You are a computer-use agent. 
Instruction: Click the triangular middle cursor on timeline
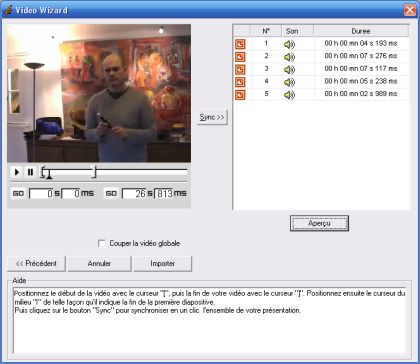coord(49,175)
